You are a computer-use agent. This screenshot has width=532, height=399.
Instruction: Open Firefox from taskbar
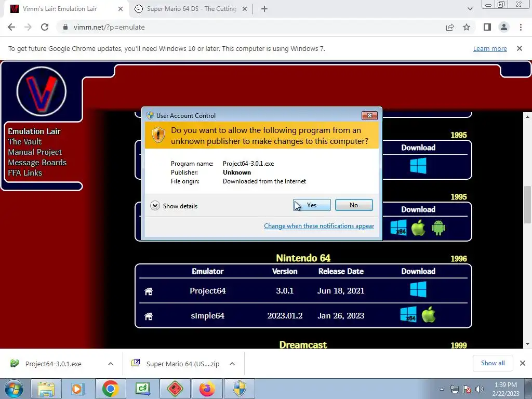pyautogui.click(x=207, y=389)
